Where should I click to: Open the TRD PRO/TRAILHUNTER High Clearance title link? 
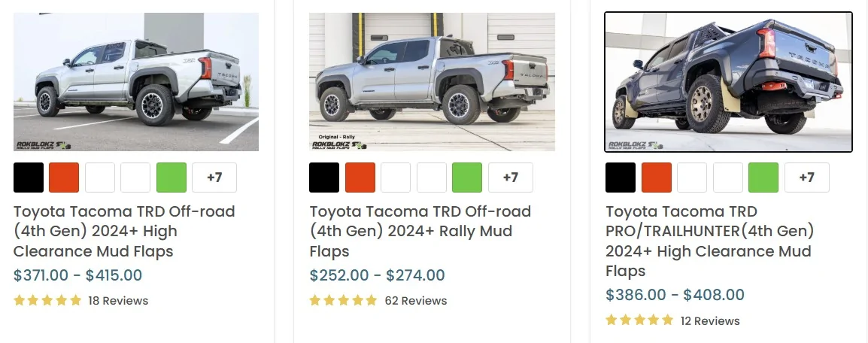(x=709, y=241)
